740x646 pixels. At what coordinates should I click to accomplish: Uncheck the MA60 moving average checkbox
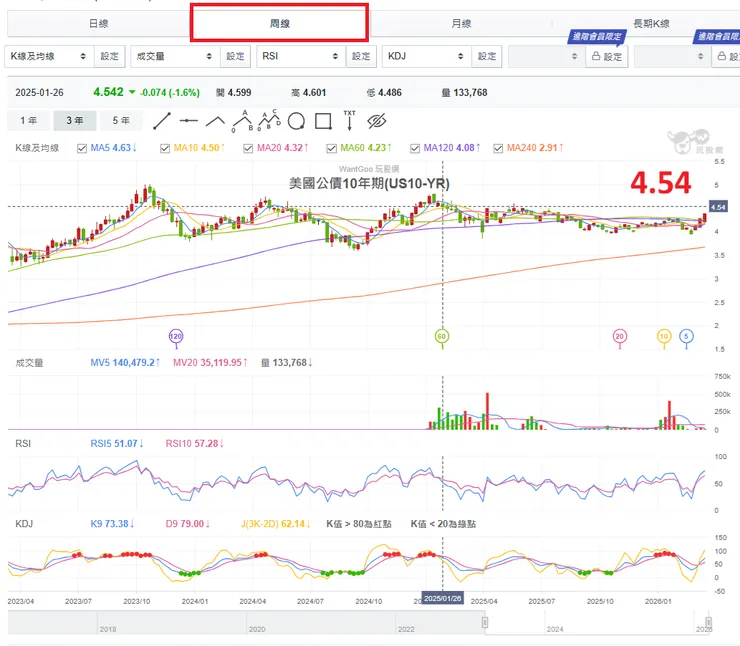click(x=331, y=148)
